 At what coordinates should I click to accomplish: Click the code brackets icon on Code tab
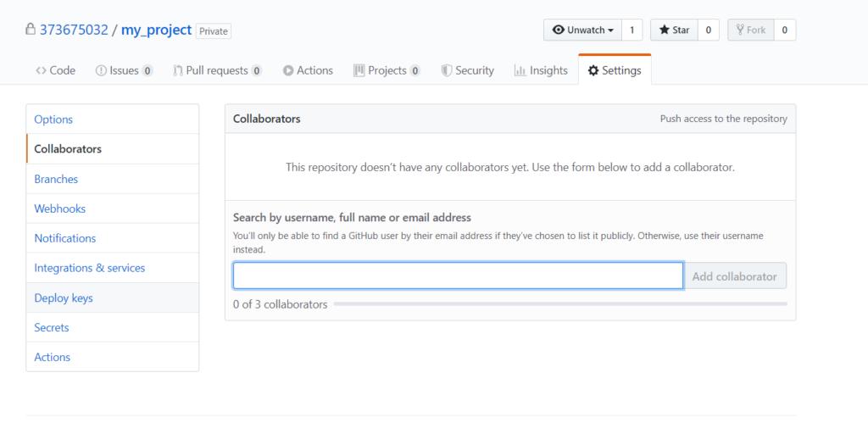coord(41,70)
